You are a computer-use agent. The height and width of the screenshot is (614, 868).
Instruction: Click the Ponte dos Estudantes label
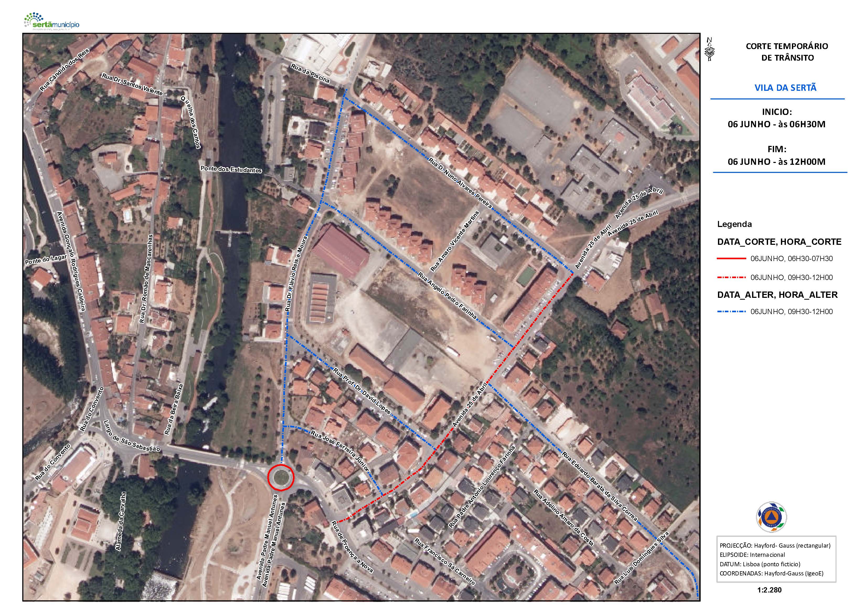[231, 170]
